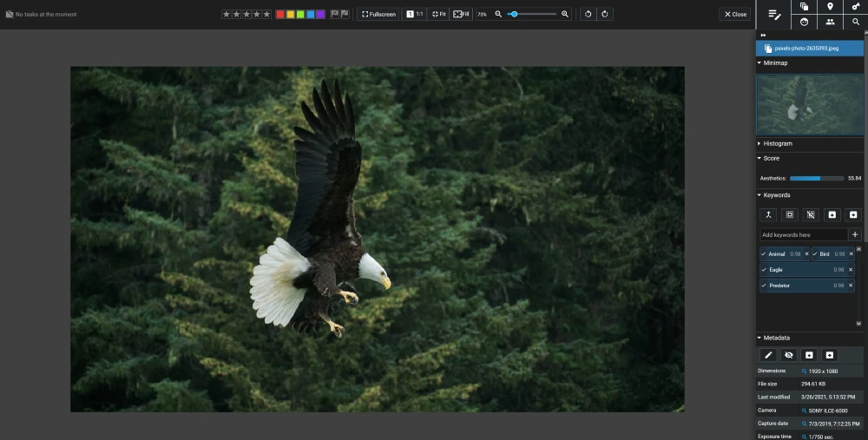868x440 pixels.
Task: Search by capture date 7/3/2019
Action: coord(805,424)
